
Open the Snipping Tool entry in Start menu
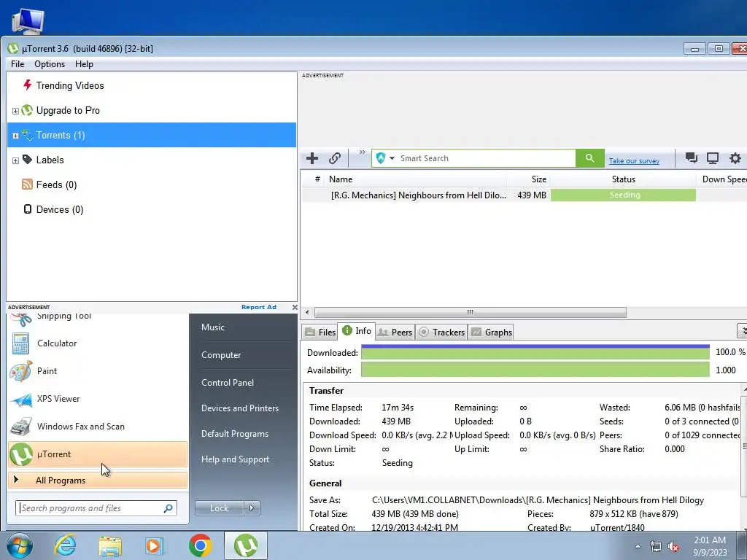point(98,319)
